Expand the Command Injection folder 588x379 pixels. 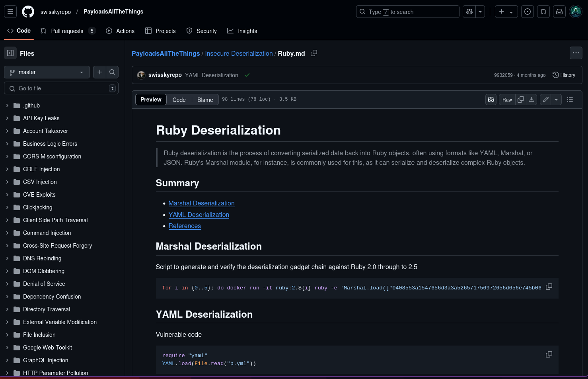7,233
